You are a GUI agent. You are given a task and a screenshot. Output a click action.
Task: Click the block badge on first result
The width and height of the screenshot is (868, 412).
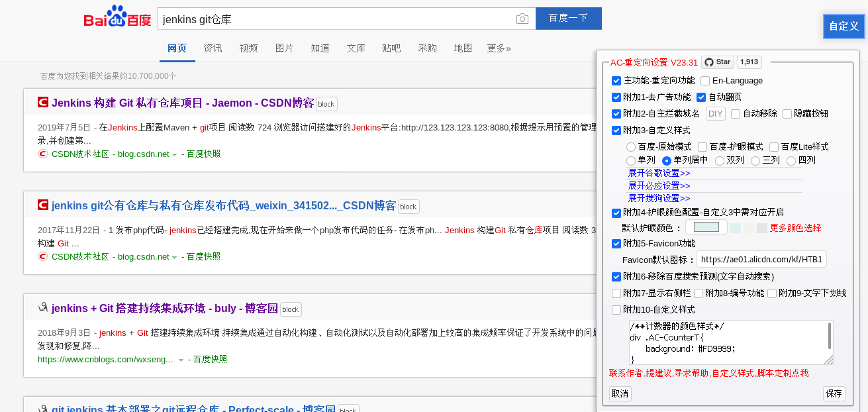326,104
